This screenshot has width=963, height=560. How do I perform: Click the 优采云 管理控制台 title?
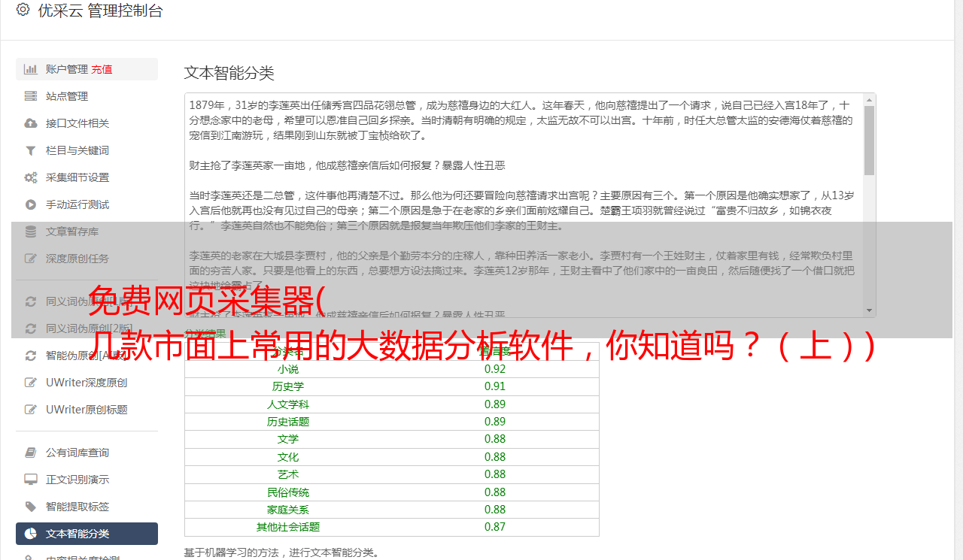(100, 11)
